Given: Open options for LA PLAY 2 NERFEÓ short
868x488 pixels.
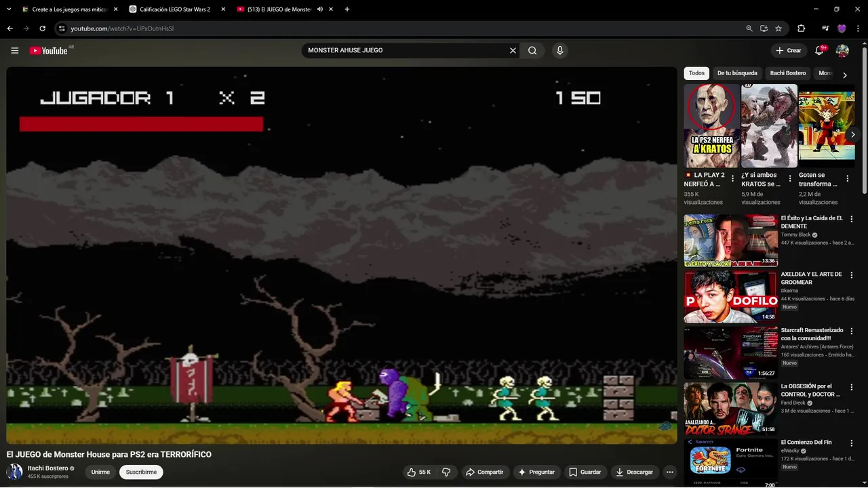Looking at the screenshot, I should 732,179.
